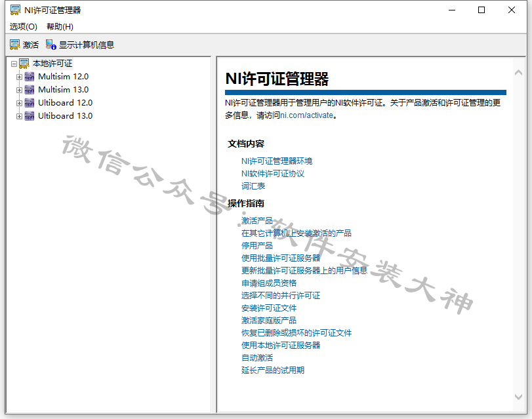Click the 文档内容 section heading
This screenshot has height=419, width=532.
(x=246, y=144)
